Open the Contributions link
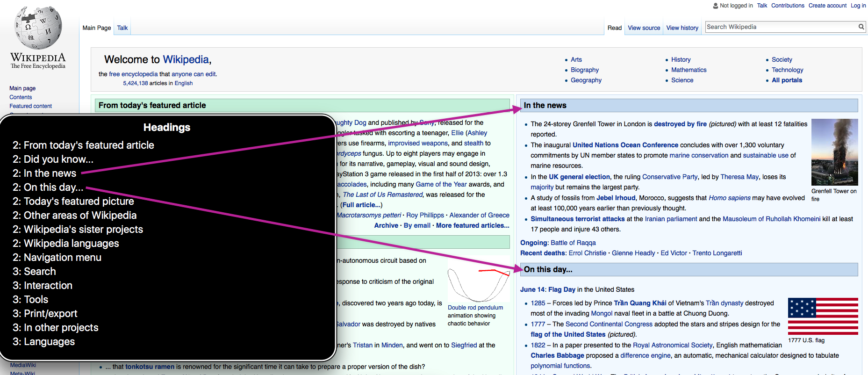Viewport: 868px width, 375px height. pos(788,6)
